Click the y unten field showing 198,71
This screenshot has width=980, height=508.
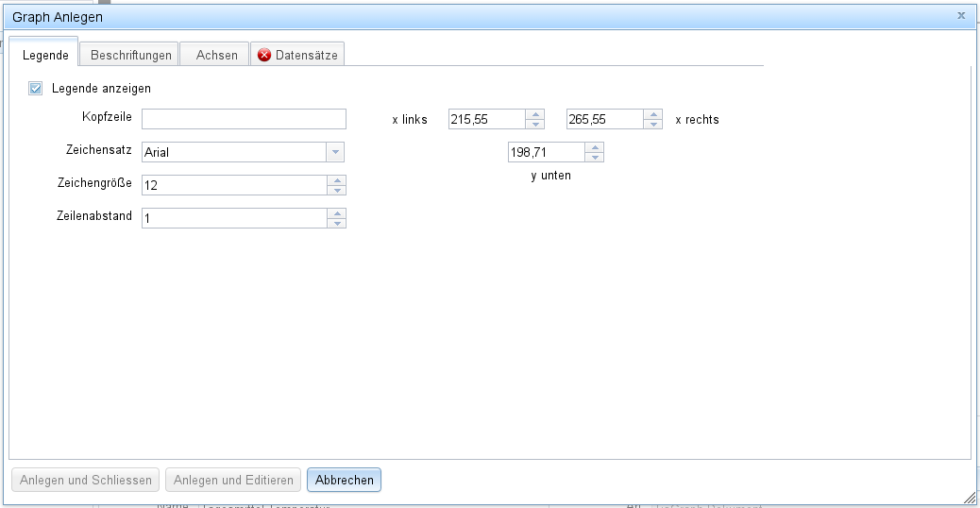coord(547,152)
